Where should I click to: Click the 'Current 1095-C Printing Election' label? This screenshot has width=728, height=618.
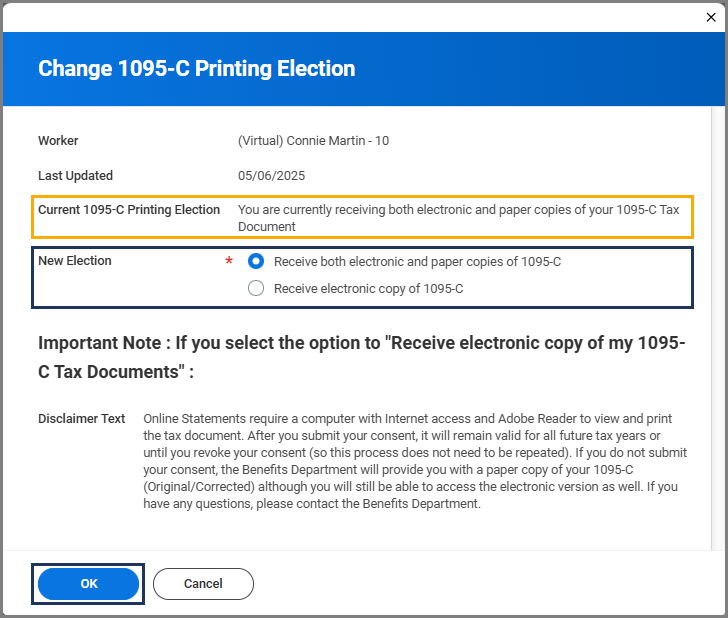(129, 210)
